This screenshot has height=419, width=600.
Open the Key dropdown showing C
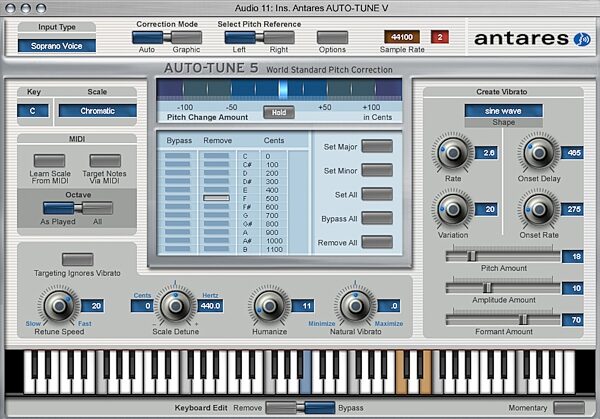coord(33,111)
